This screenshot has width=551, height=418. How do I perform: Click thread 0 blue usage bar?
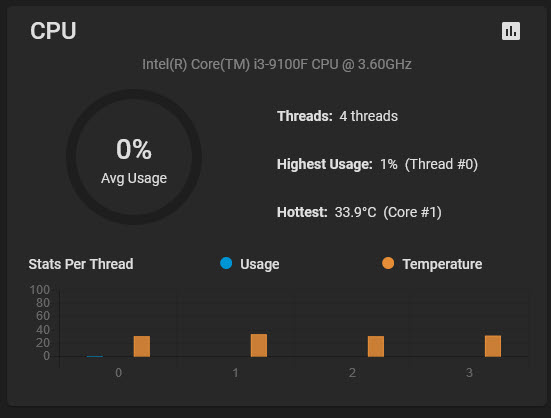click(x=95, y=356)
